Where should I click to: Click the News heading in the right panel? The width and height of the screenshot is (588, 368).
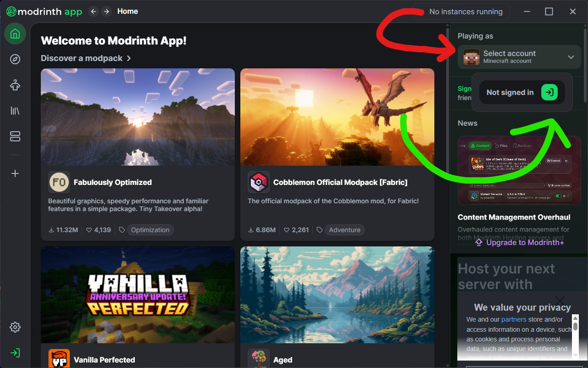(467, 123)
